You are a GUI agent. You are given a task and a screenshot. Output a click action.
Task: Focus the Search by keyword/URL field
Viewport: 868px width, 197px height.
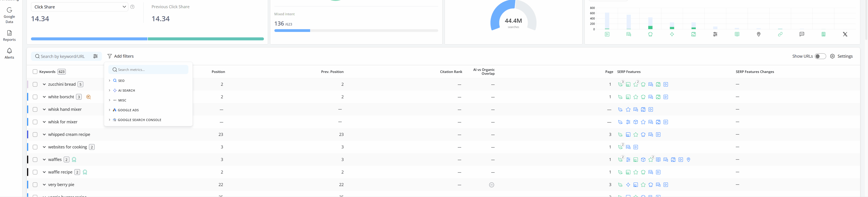(63, 56)
